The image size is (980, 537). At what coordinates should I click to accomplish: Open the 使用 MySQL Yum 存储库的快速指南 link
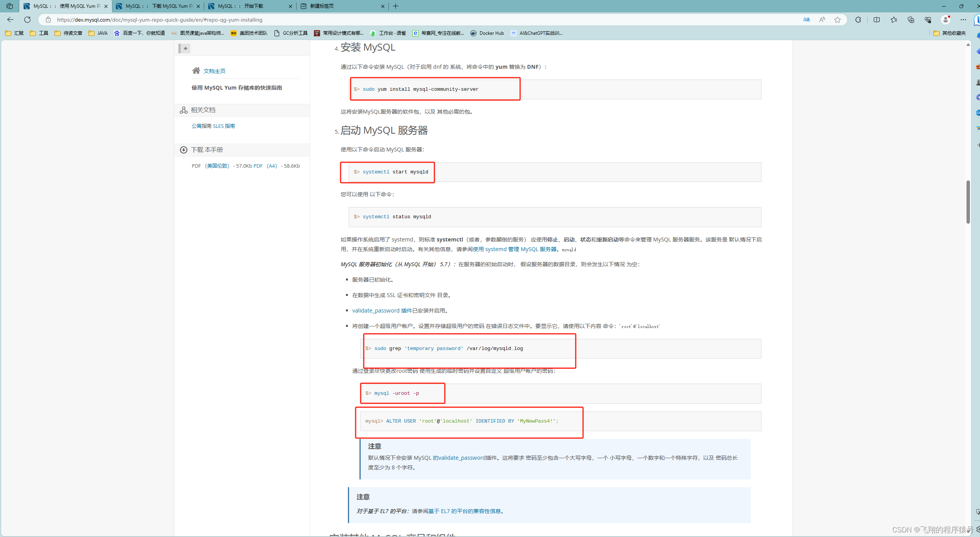pos(237,88)
